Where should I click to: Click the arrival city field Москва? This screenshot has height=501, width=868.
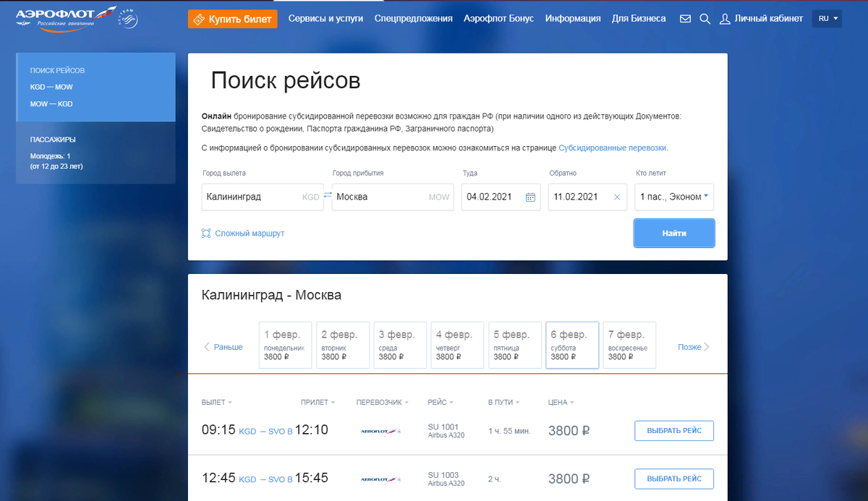(x=393, y=197)
